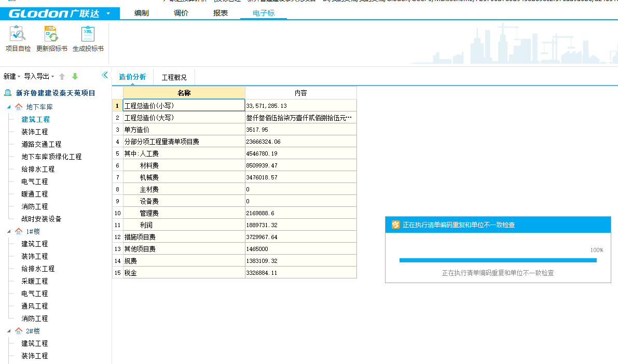Collapse the 2#楼 tree node
The height and width of the screenshot is (364, 618).
pyautogui.click(x=9, y=331)
